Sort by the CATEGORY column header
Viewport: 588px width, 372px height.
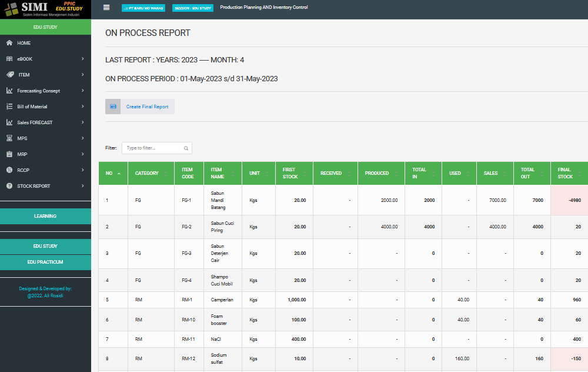(x=147, y=174)
